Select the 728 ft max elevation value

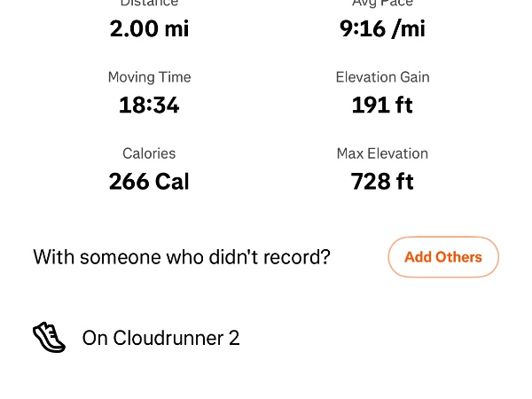click(382, 182)
